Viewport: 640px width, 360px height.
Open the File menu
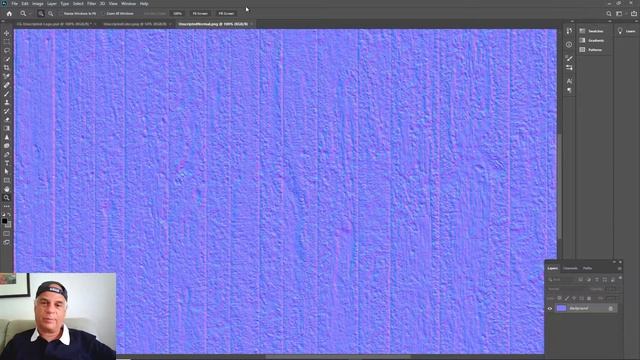tap(14, 4)
